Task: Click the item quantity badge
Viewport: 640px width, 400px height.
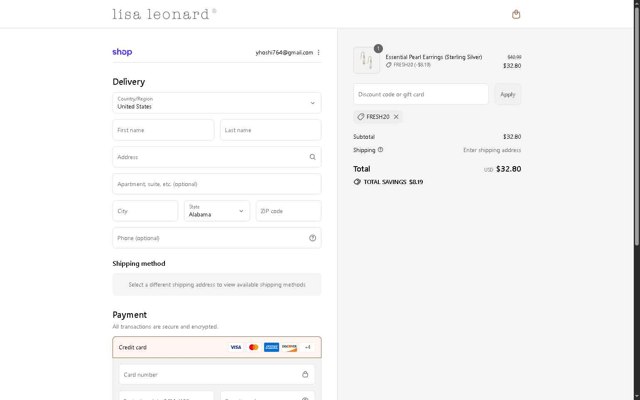Action: pyautogui.click(x=378, y=49)
